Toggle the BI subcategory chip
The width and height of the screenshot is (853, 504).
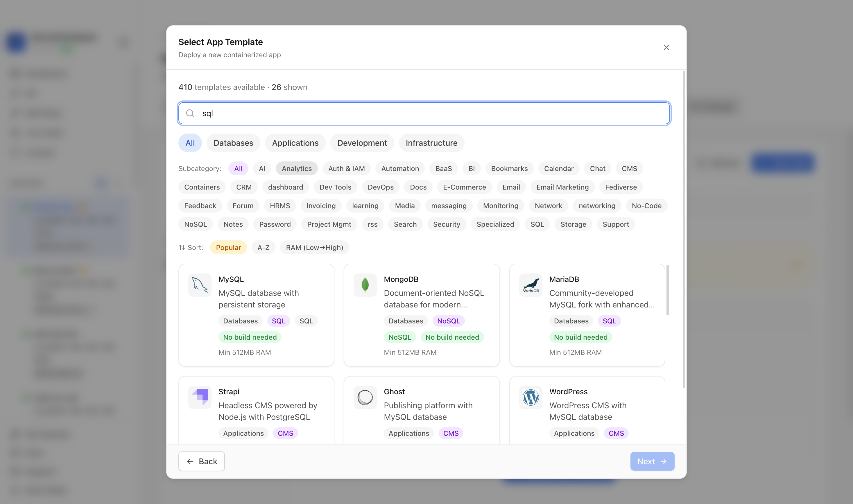point(471,168)
